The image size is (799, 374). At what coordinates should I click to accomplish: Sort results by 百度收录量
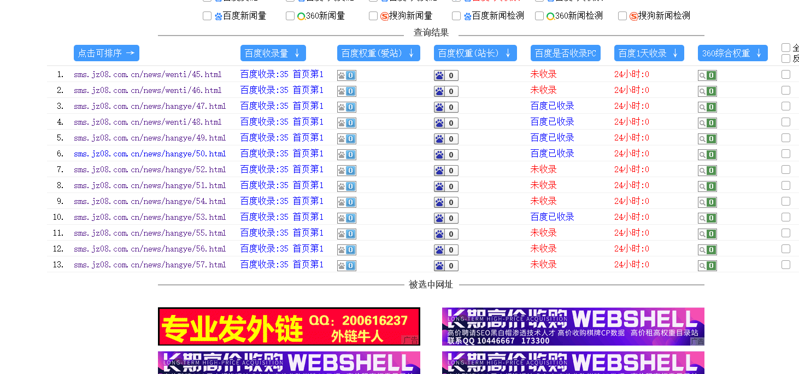[273, 53]
